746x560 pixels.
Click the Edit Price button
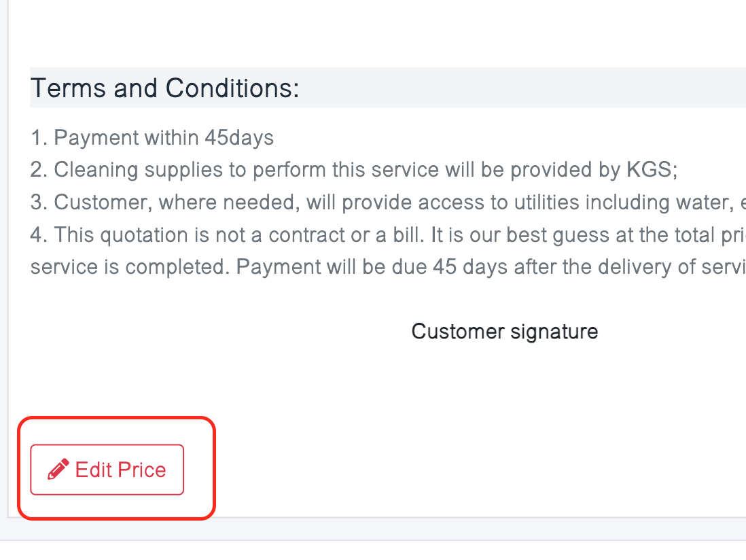click(107, 470)
